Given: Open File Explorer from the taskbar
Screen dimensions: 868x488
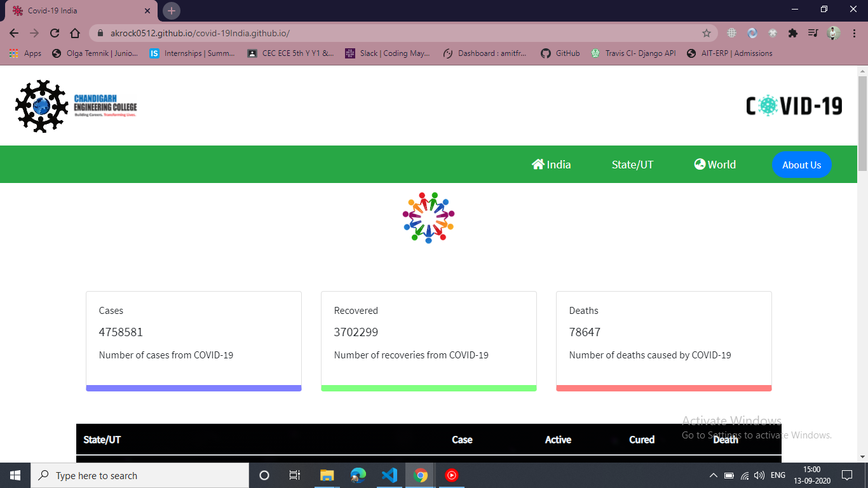Looking at the screenshot, I should tap(327, 475).
